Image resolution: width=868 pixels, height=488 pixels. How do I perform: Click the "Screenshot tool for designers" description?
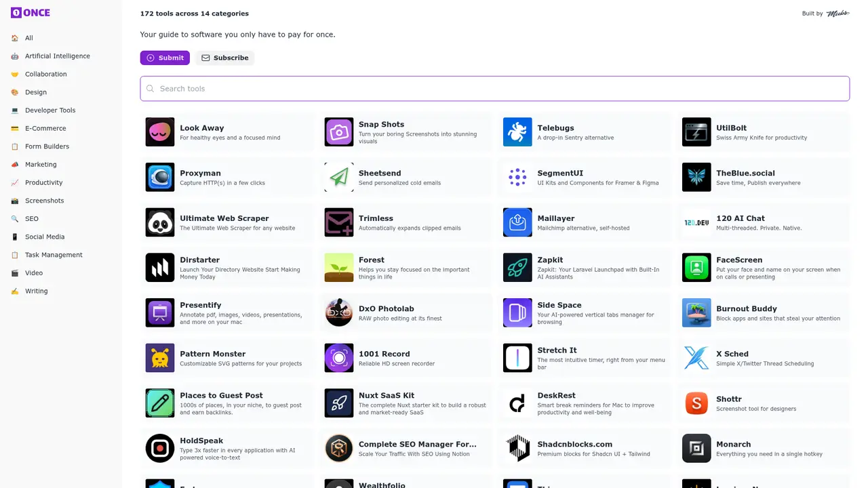point(756,409)
